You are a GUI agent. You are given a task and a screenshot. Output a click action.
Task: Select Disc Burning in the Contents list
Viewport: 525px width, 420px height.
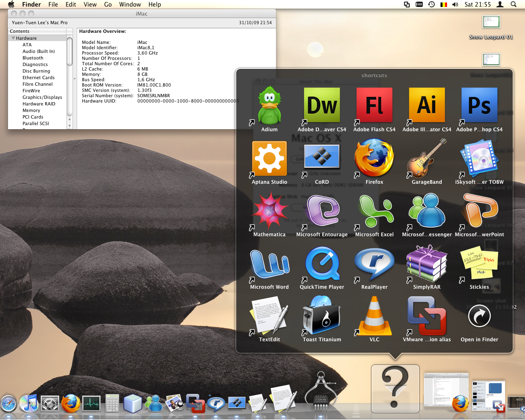(x=36, y=71)
